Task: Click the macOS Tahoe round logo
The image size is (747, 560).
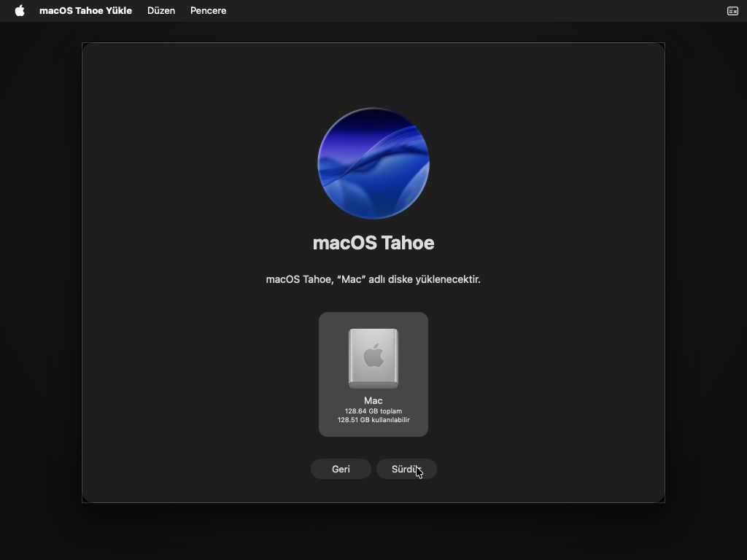Action: 373,163
